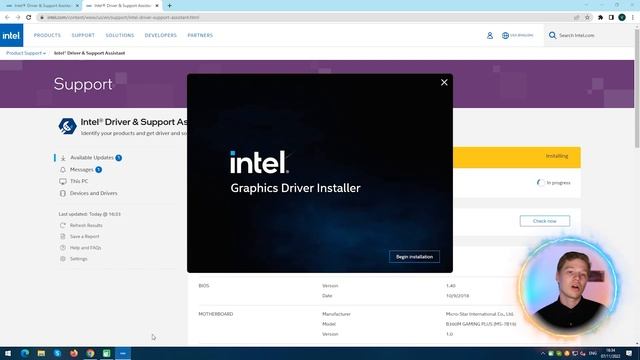This screenshot has width=640, height=360.
Task: Toggle the browser side panel icon
Action: pos(611,18)
